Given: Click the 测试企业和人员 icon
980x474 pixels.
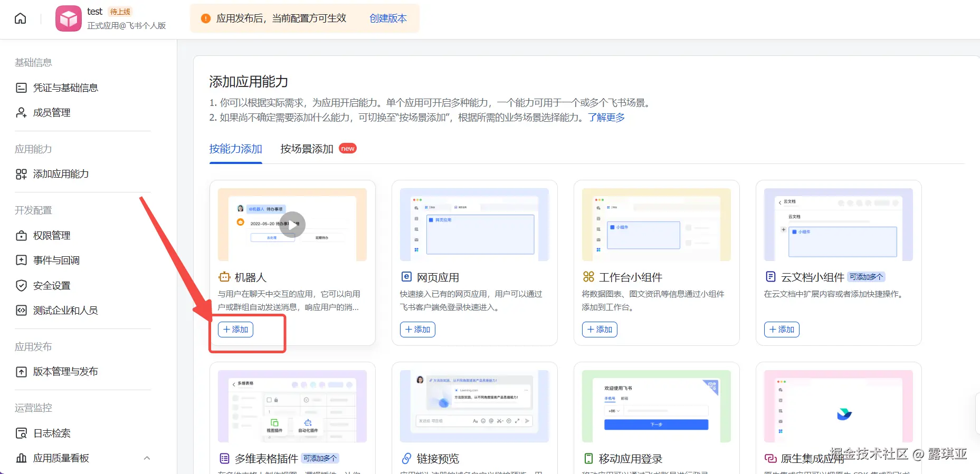Looking at the screenshot, I should point(21,310).
